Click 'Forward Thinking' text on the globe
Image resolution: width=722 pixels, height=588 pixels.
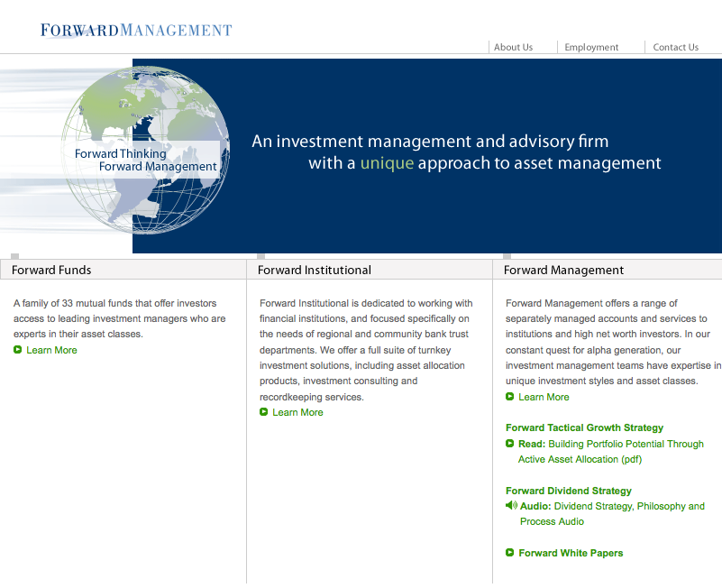[x=121, y=153]
